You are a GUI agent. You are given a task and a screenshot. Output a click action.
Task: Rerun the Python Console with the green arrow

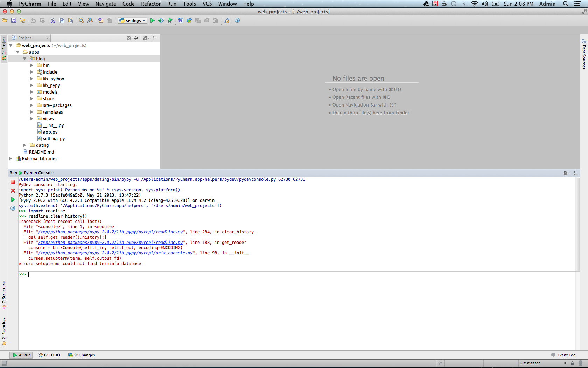(13, 199)
